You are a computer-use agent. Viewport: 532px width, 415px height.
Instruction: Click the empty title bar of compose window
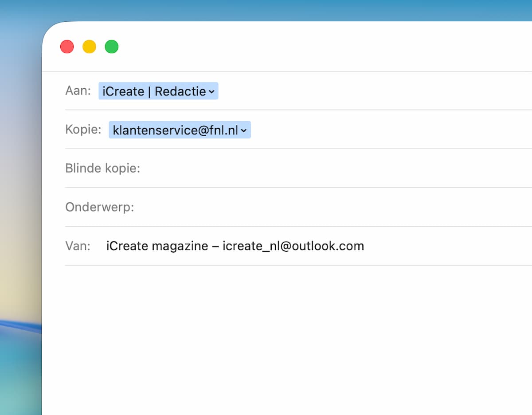point(310,47)
